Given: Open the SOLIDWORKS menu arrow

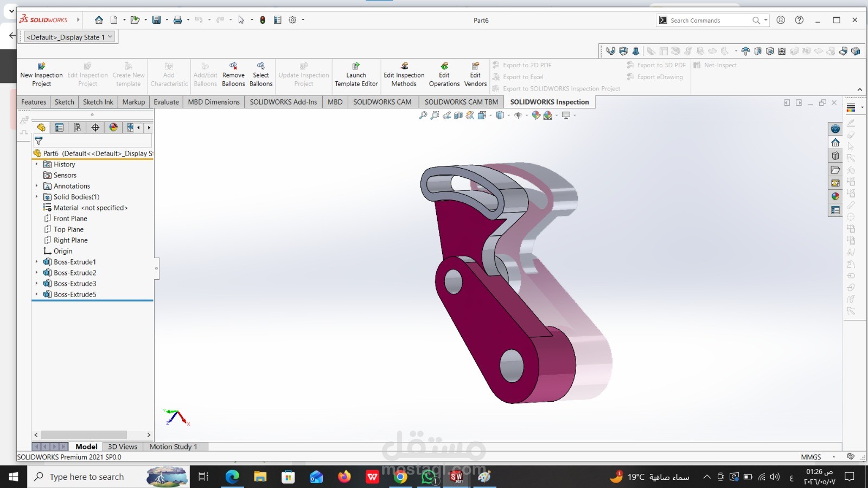Looking at the screenshot, I should [x=78, y=20].
